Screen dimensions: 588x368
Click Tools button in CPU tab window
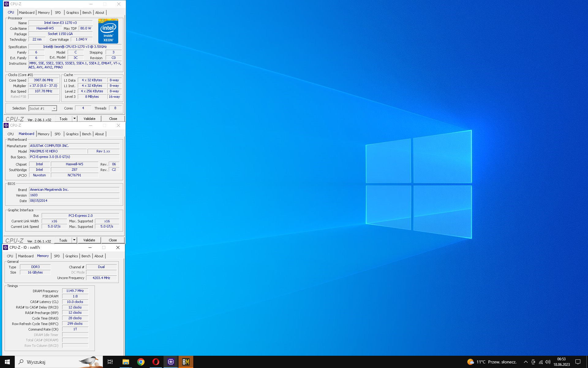[x=64, y=119]
